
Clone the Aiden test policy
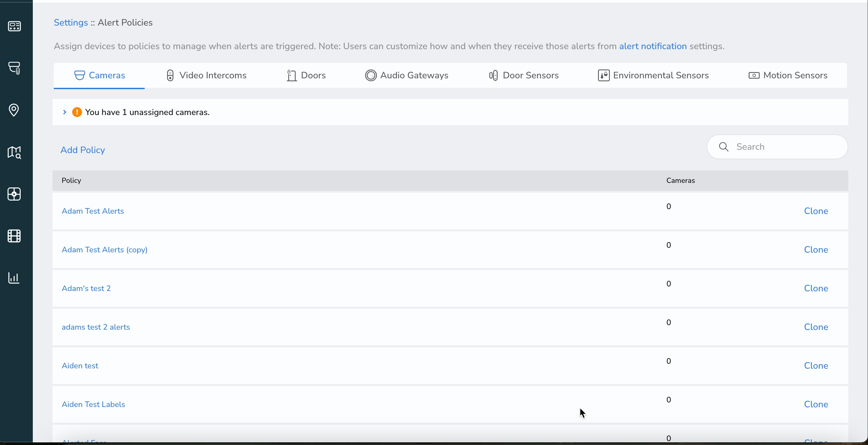click(816, 366)
